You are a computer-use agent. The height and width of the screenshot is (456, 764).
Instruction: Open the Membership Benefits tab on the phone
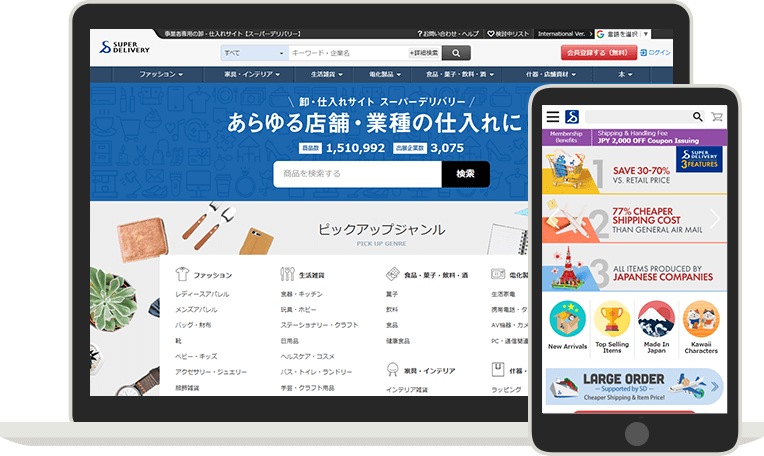566,137
